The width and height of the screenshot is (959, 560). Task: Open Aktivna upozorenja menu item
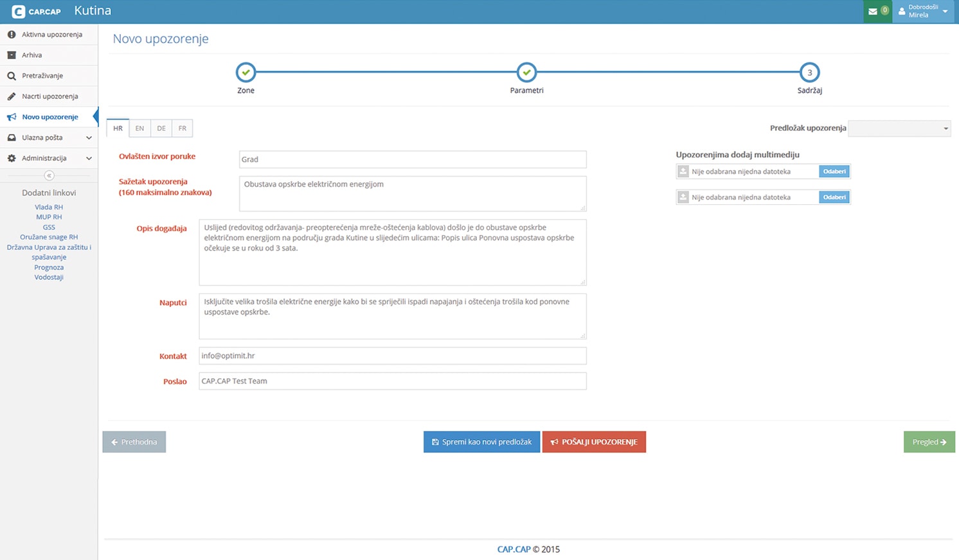click(x=49, y=35)
